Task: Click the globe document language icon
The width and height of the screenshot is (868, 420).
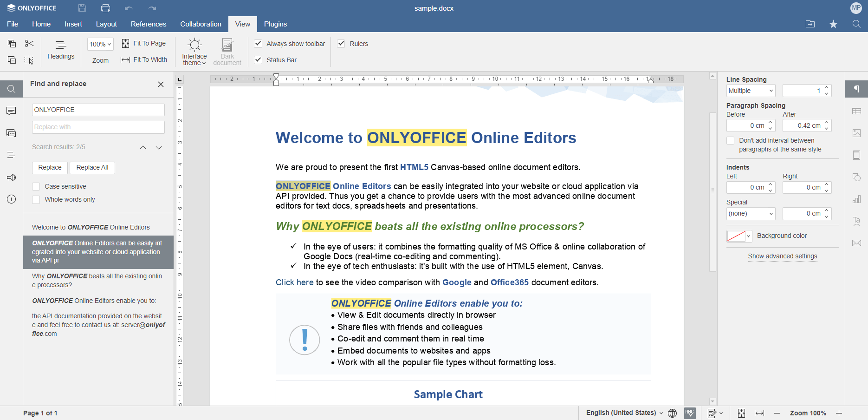Action: [x=672, y=413]
